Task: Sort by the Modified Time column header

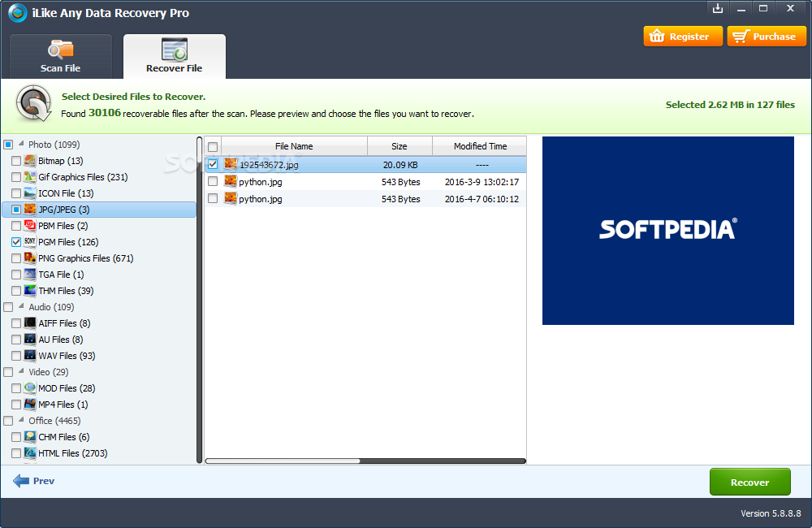Action: 480,146
